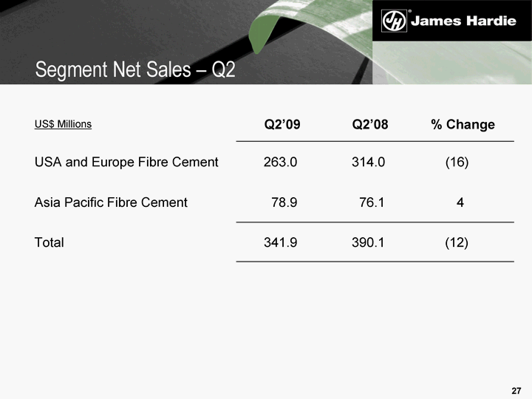Click the % Change column header

463,124
